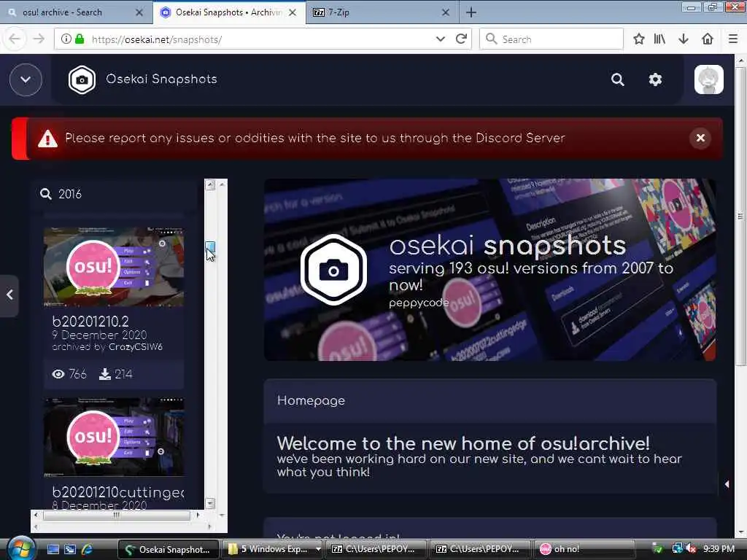Go to the Firefox home page
The height and width of the screenshot is (560, 747).
tap(708, 39)
